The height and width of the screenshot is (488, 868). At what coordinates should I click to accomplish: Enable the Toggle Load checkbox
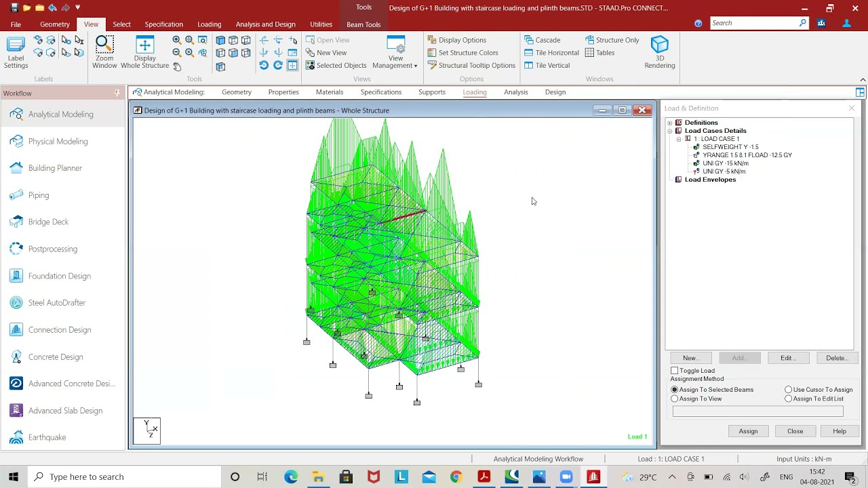(x=675, y=371)
